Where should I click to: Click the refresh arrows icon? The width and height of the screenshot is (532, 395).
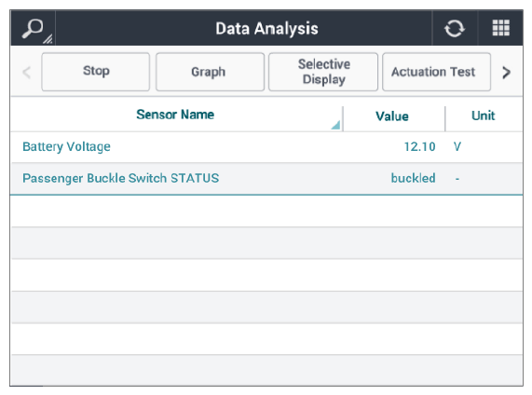coord(455,28)
